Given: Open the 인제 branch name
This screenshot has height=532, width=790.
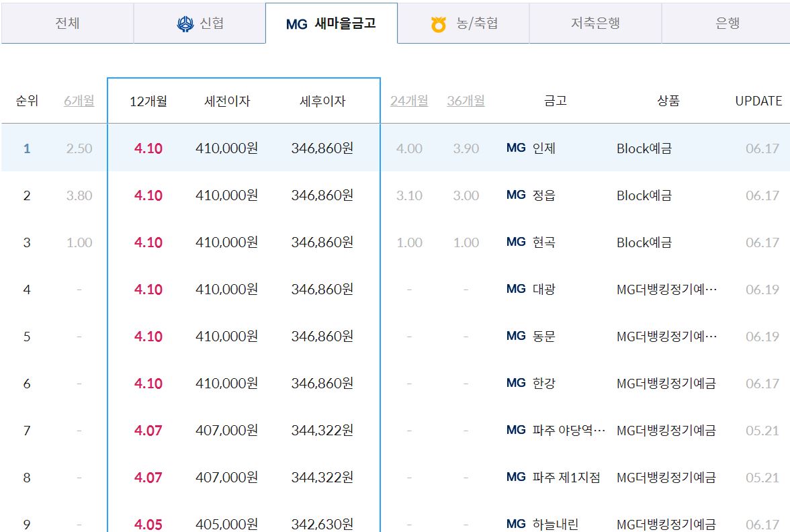Looking at the screenshot, I should click(x=543, y=148).
